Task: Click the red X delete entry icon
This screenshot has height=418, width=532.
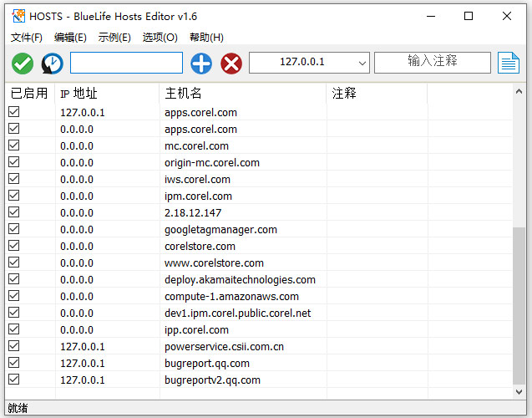Action: [x=231, y=64]
